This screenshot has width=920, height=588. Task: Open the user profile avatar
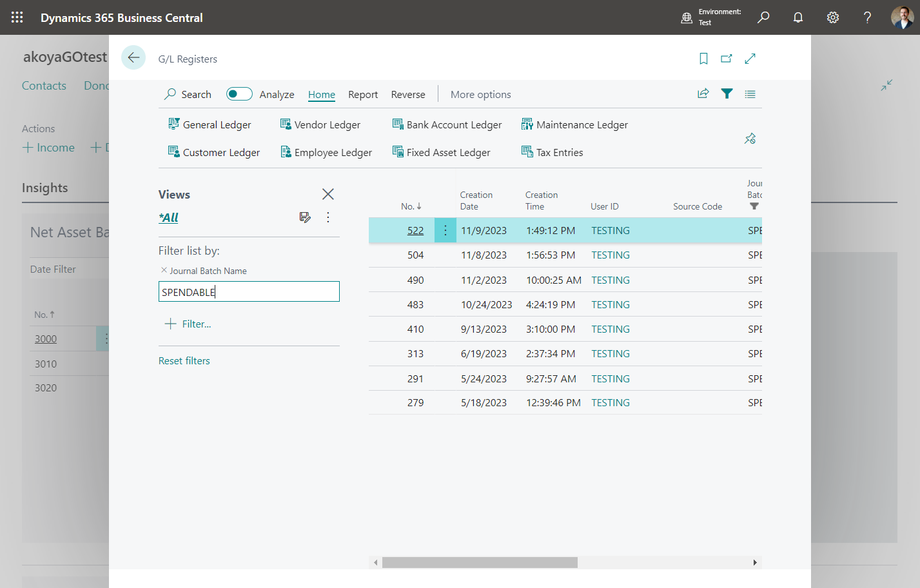pos(902,17)
